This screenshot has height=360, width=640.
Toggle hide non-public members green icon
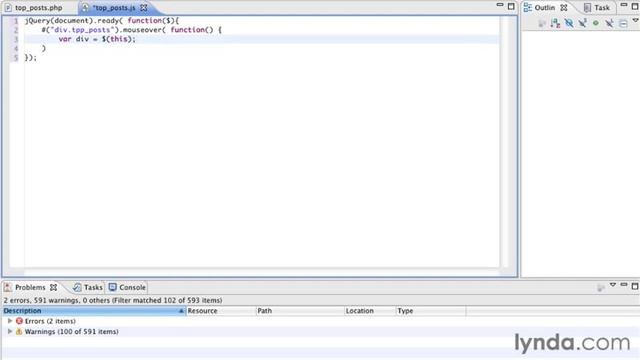coord(596,23)
